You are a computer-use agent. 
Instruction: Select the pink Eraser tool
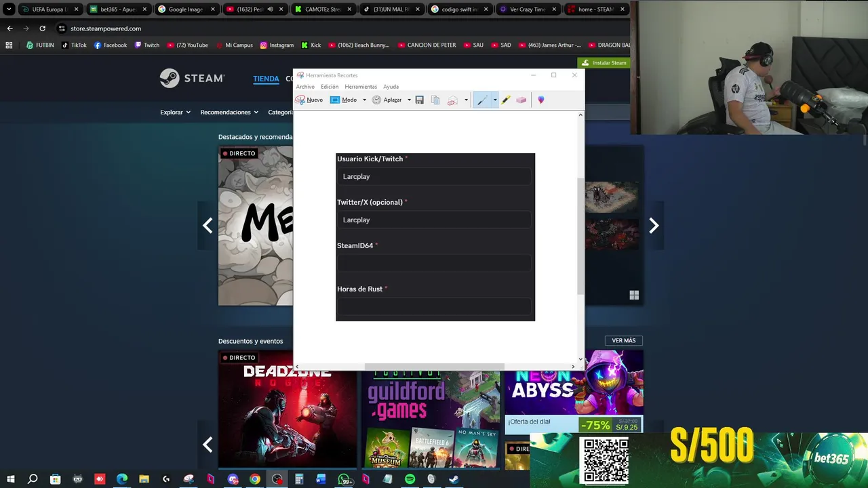521,100
